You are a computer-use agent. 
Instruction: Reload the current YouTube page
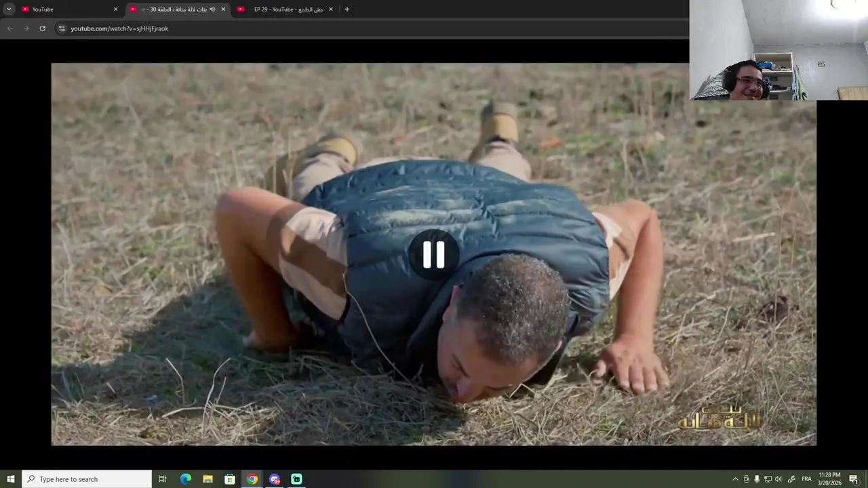43,28
